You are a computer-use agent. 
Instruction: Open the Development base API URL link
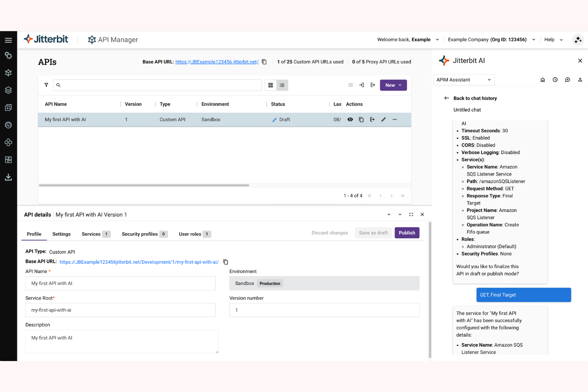[x=139, y=262]
